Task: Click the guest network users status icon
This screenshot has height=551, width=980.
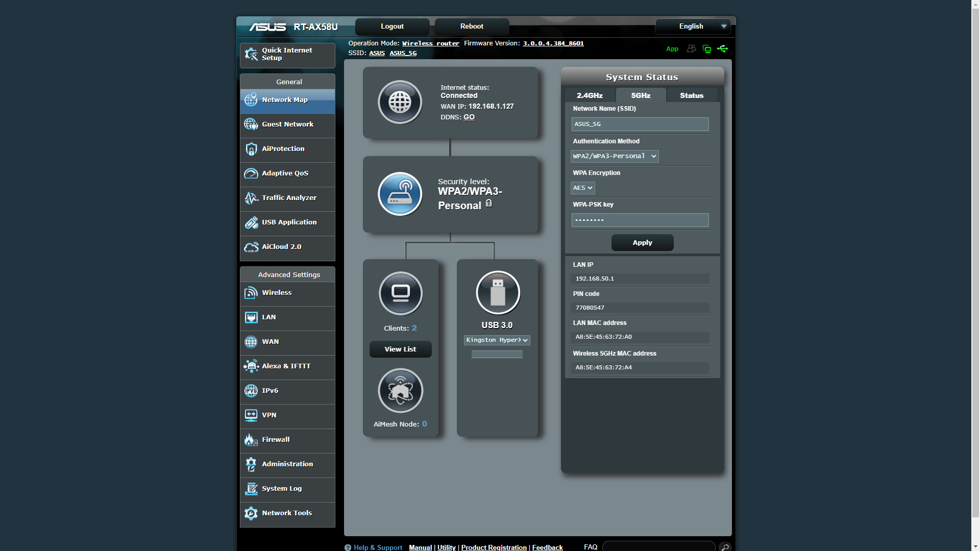Action: pos(691,49)
